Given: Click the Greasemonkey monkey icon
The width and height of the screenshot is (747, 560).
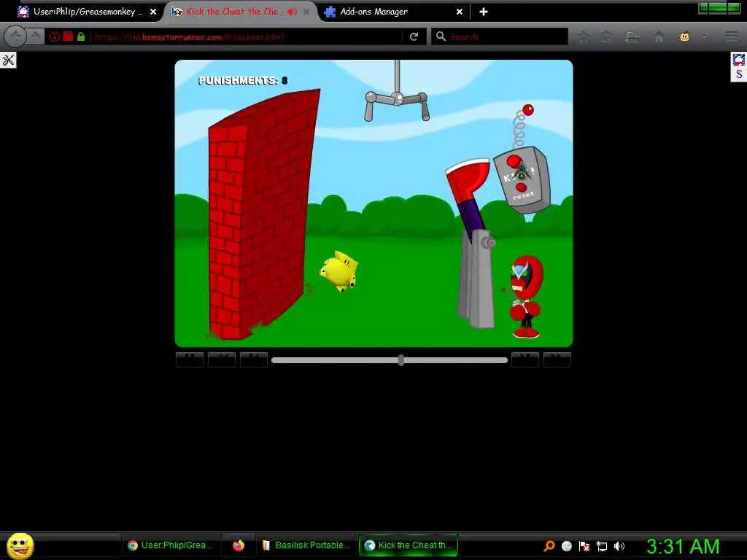Looking at the screenshot, I should (684, 36).
